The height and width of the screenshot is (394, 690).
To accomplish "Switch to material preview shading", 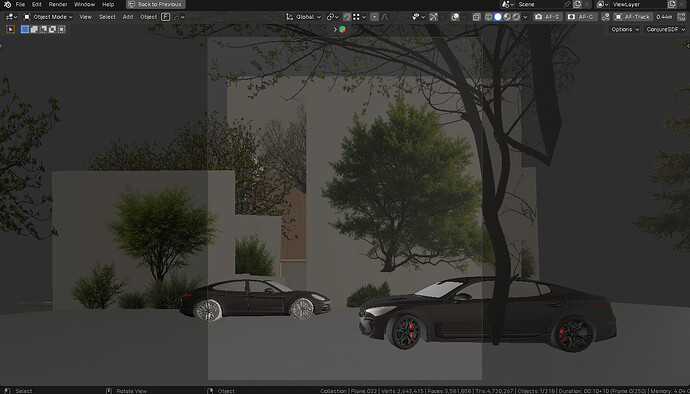I will click(507, 17).
